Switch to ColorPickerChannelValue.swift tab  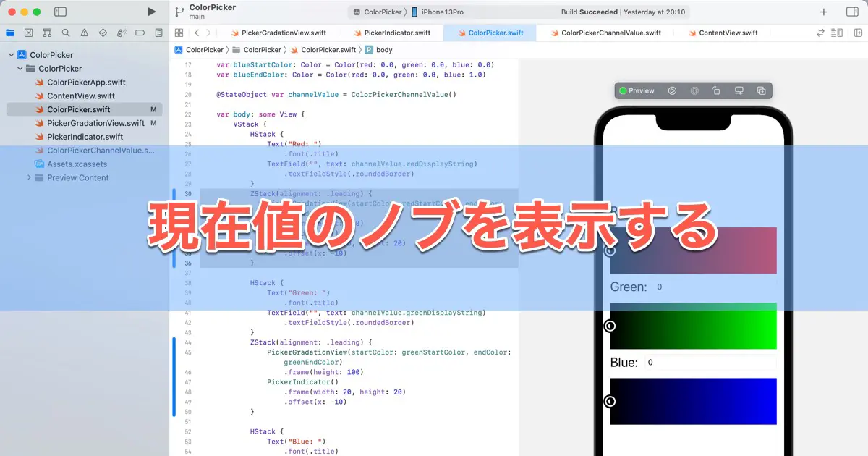coord(605,33)
